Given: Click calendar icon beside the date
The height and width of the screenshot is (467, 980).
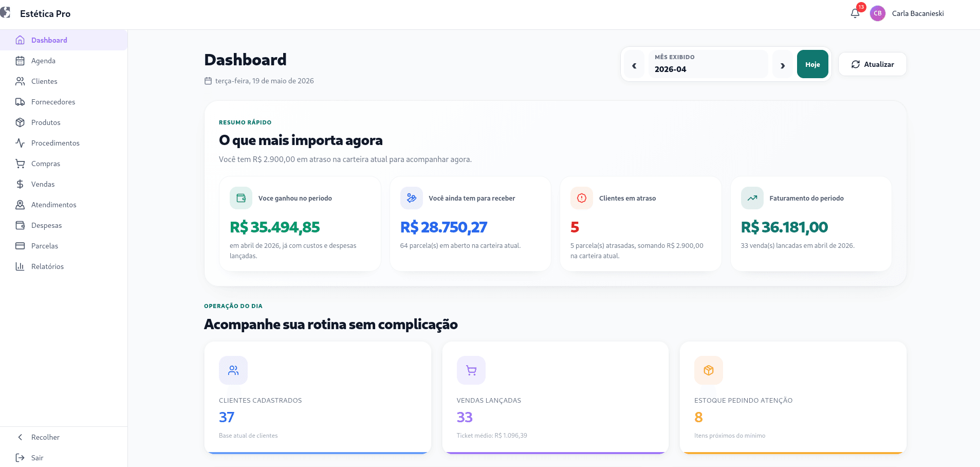Looking at the screenshot, I should [208, 81].
